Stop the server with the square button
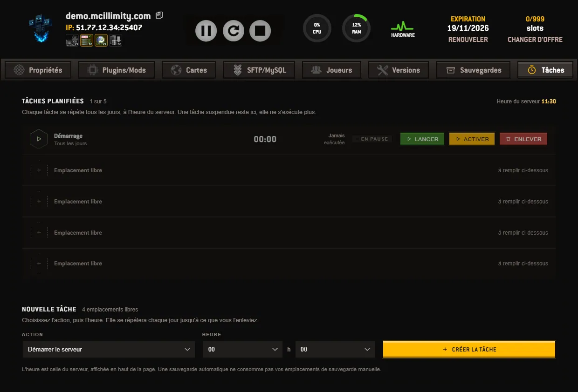This screenshot has height=392, width=578. pos(260,31)
